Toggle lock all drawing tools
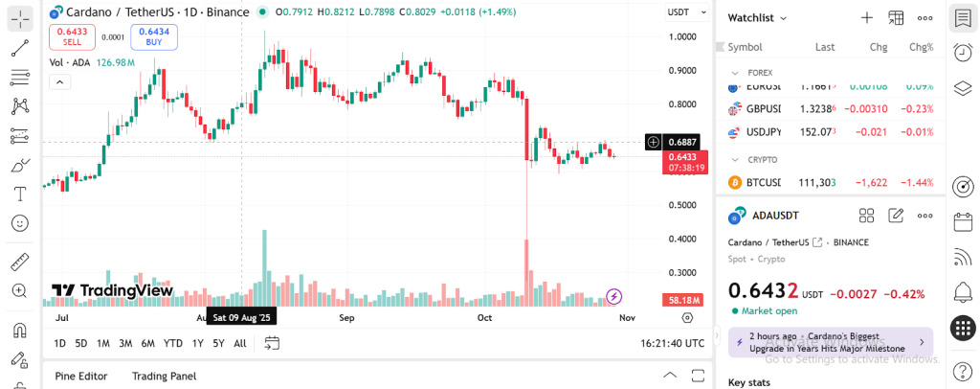This screenshot has width=980, height=389. (x=20, y=360)
